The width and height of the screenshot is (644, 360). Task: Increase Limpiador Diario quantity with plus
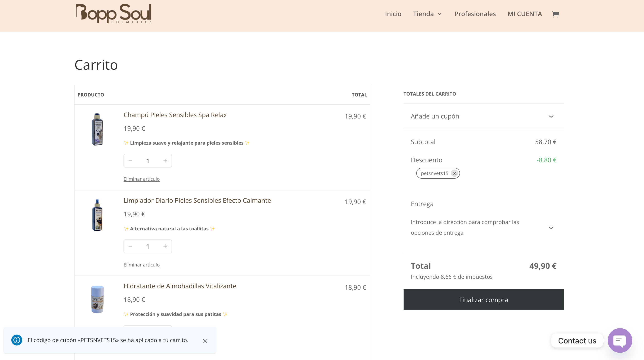pyautogui.click(x=165, y=246)
